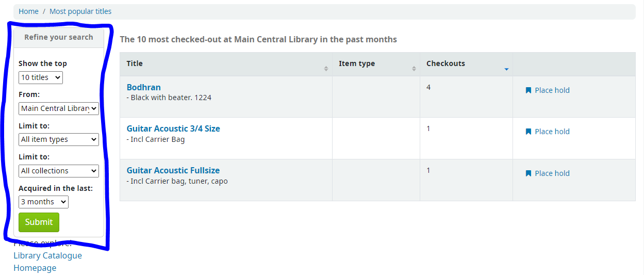Place hold on Guitar Acoustic Fullsize
The height and width of the screenshot is (275, 644).
(552, 173)
